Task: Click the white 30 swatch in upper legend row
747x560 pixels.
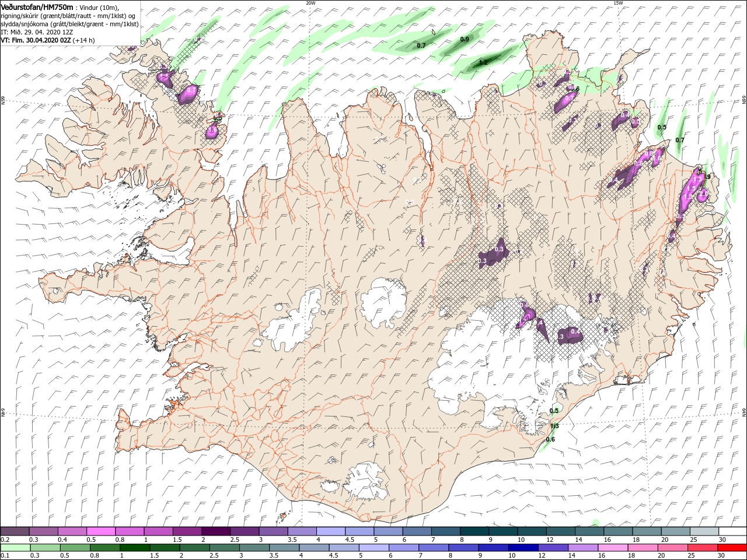Action: click(x=732, y=531)
